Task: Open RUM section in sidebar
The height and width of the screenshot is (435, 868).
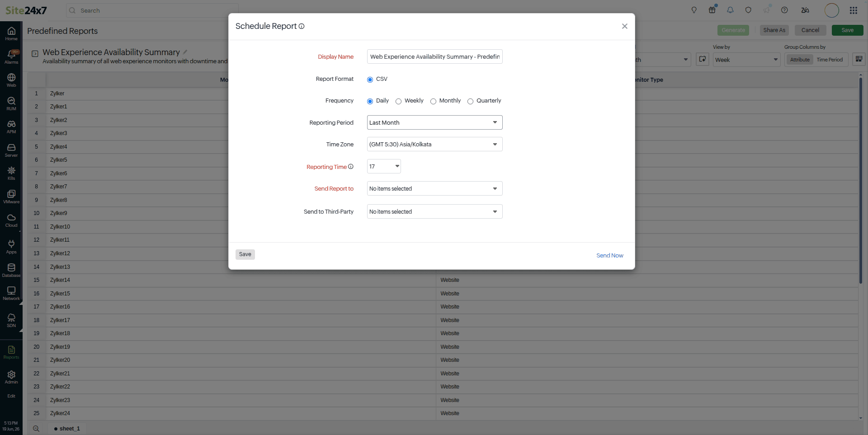Action: (11, 103)
